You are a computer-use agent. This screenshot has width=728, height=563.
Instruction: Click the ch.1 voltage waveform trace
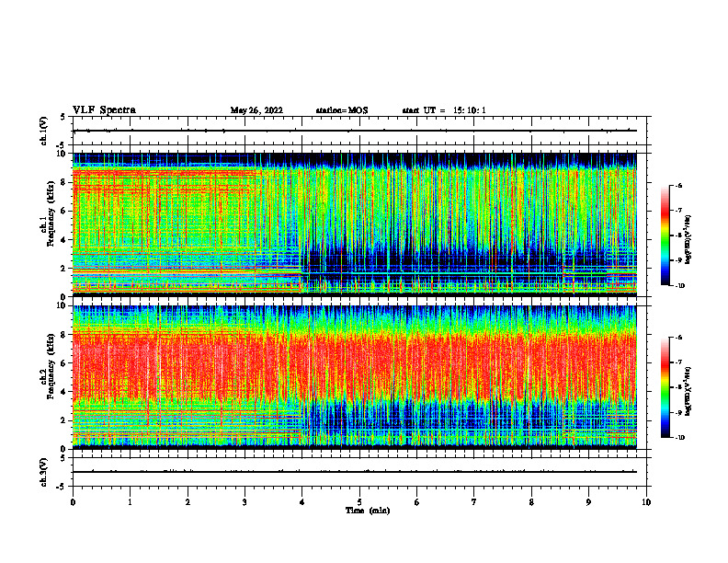click(355, 131)
